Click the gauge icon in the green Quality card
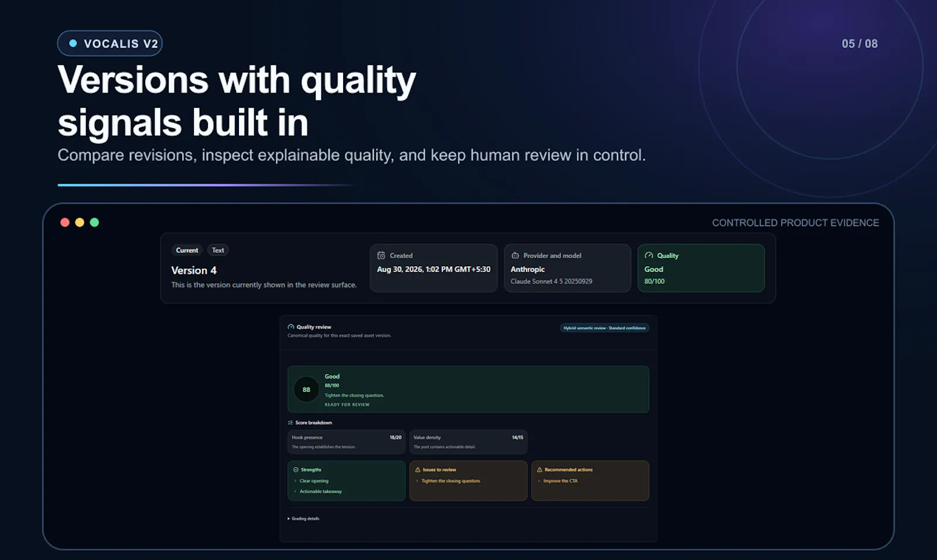Viewport: 937px width, 560px height. (x=649, y=256)
